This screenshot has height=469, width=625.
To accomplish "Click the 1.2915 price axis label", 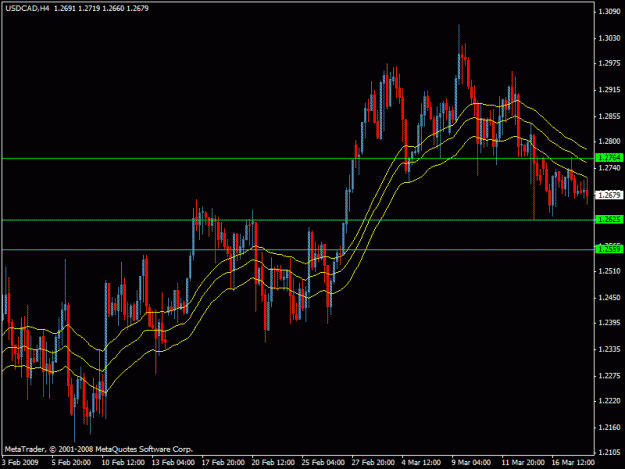I will pyautogui.click(x=609, y=90).
